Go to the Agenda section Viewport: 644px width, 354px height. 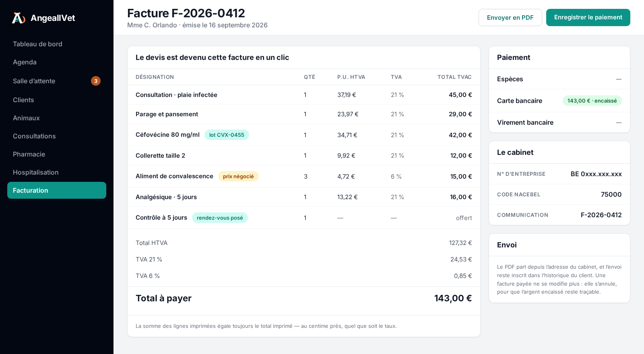click(57, 62)
